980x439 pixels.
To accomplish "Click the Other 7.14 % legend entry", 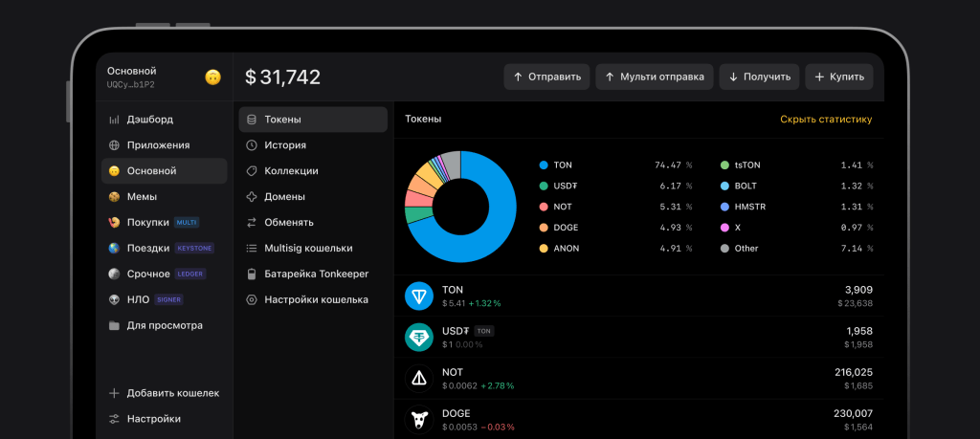I will 796,249.
